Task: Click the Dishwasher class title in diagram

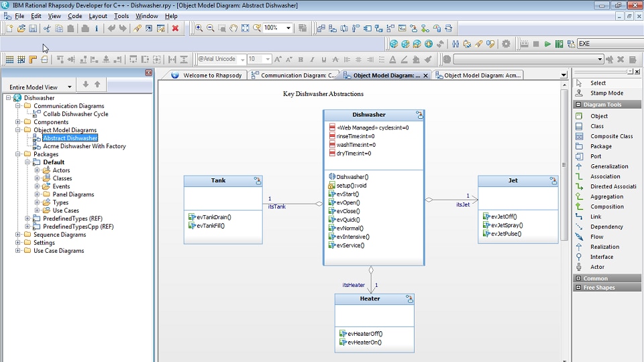Action: [x=369, y=115]
